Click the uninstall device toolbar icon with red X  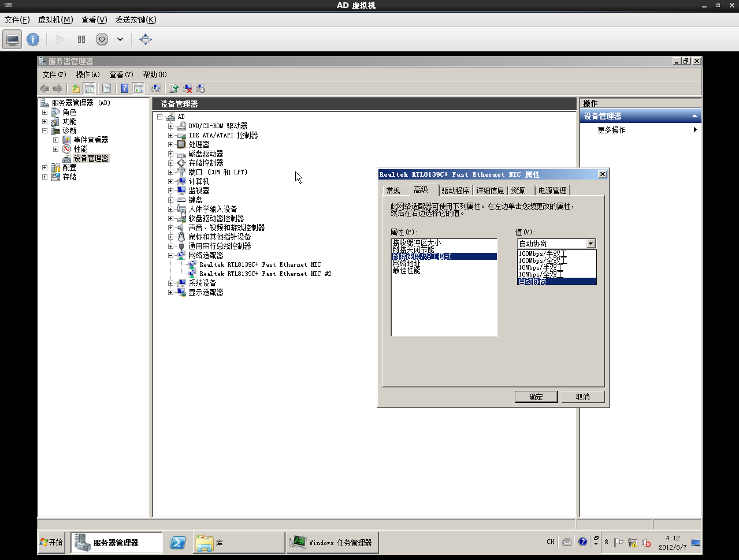tap(187, 88)
